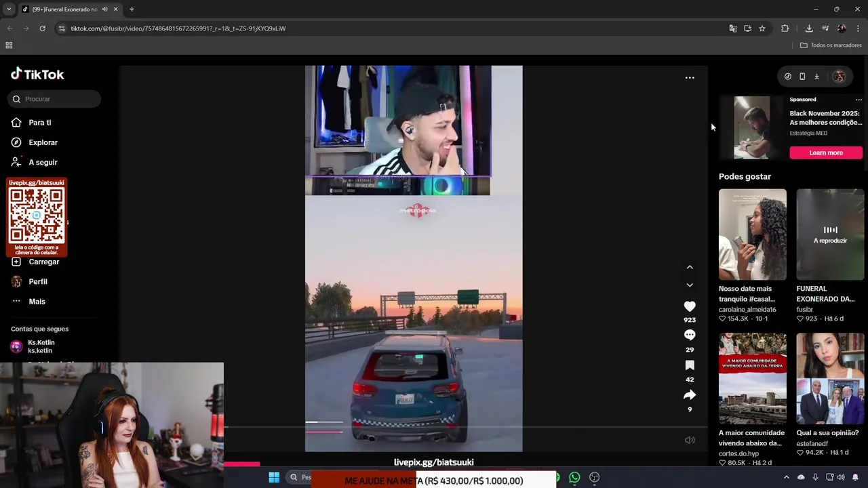Open the Estratégia MED ad thumbnail

click(x=753, y=128)
